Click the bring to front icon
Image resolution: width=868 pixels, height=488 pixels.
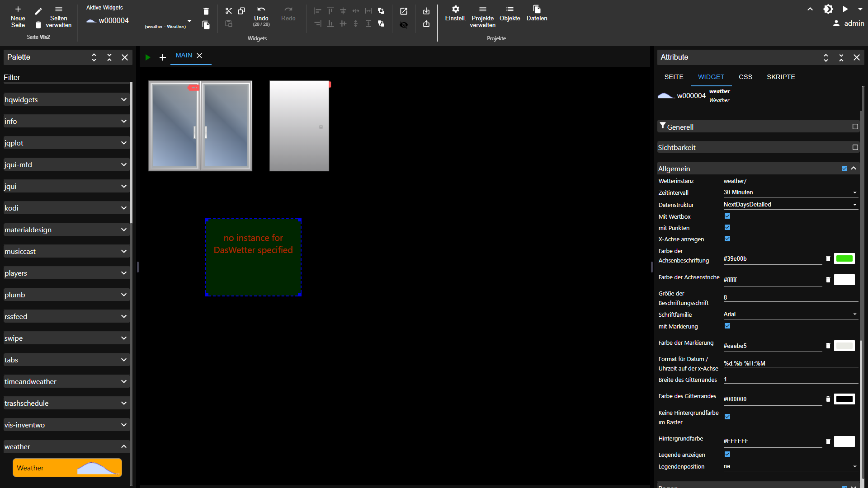click(381, 11)
